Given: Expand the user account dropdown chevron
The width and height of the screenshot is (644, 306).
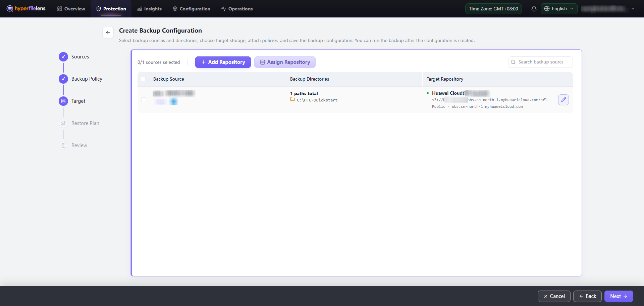Looking at the screenshot, I should (x=633, y=9).
